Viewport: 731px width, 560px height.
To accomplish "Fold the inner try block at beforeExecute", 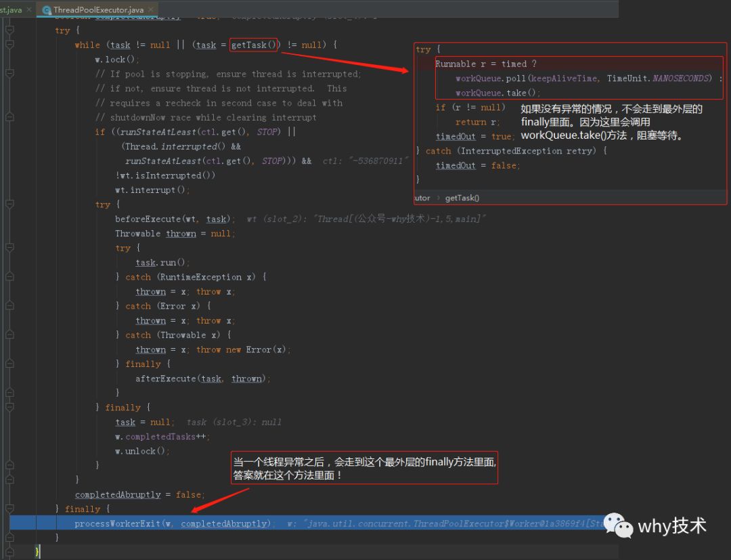I will pyautogui.click(x=9, y=204).
